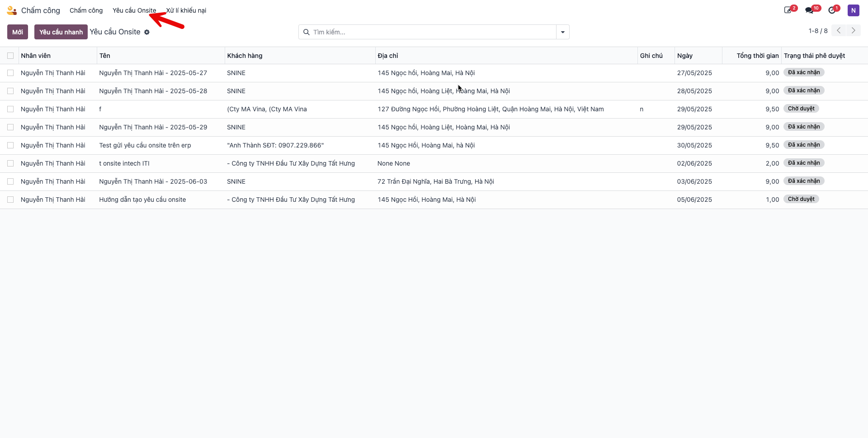
Task: Open the user avatar N menu
Action: [853, 10]
